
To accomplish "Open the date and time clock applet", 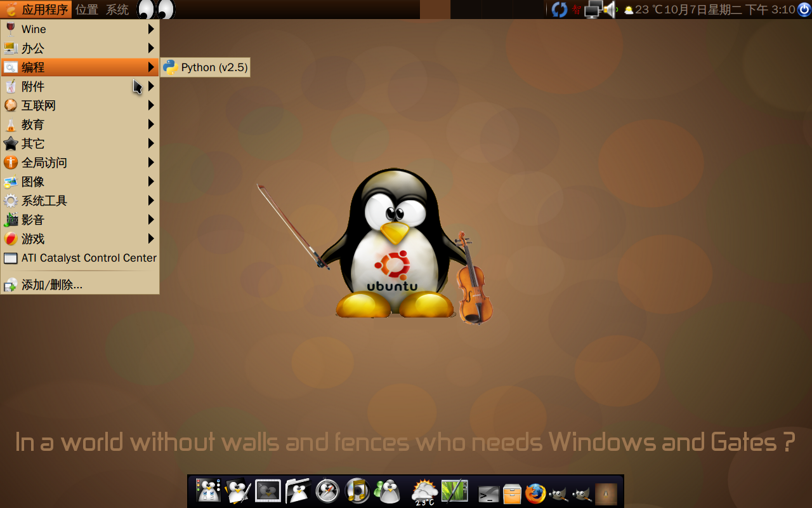I will point(730,10).
